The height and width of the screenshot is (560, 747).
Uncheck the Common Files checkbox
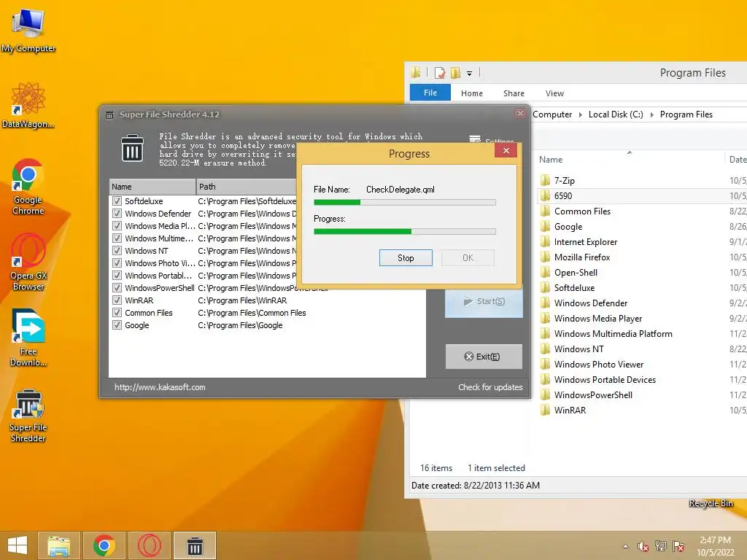point(117,312)
